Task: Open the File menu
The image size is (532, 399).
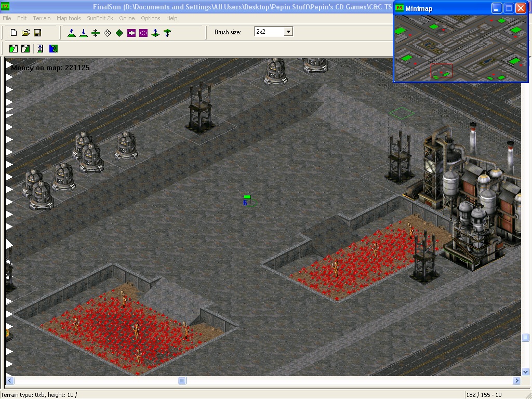Action: [7, 18]
